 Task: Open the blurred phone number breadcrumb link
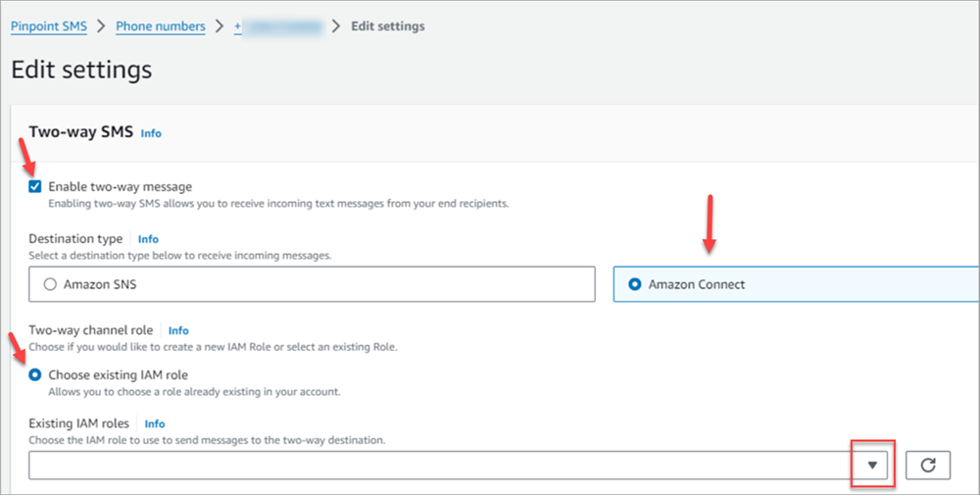pos(279,26)
